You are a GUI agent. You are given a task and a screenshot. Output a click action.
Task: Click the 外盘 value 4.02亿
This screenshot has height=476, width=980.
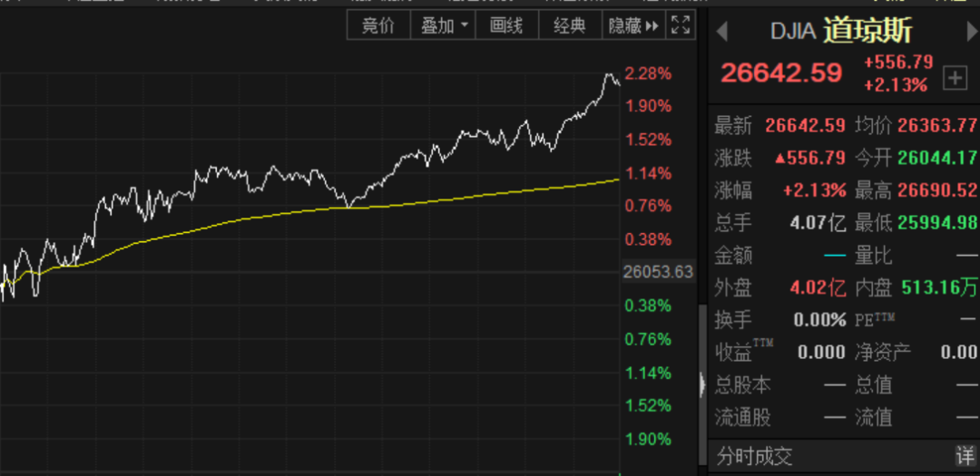tap(818, 288)
